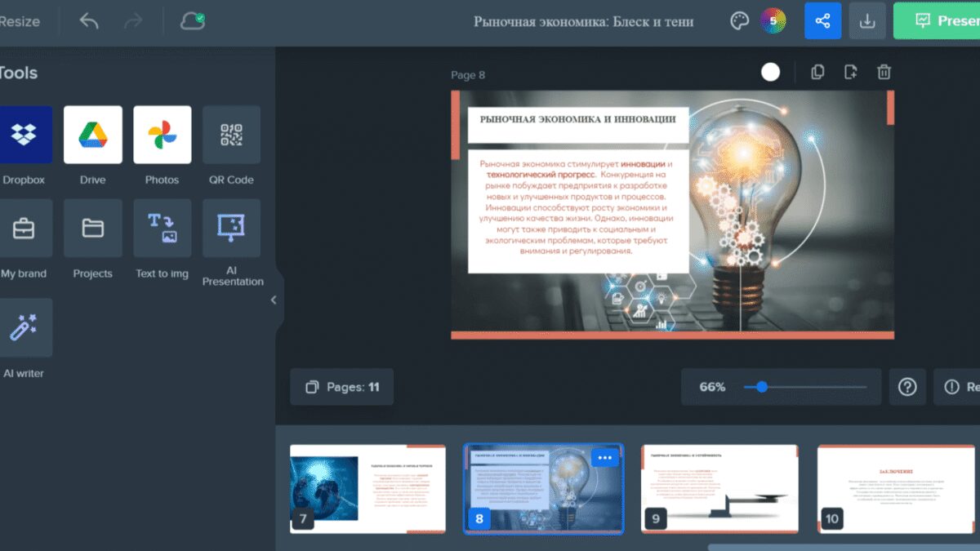This screenshot has width=980, height=551.
Task: Open Google Drive import tool
Action: point(93,135)
